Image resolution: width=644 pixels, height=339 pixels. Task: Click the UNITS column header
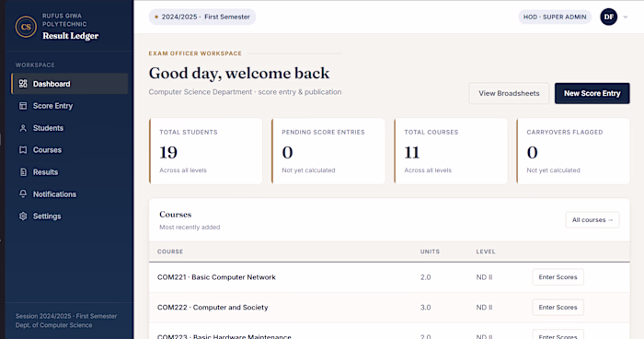pos(430,251)
